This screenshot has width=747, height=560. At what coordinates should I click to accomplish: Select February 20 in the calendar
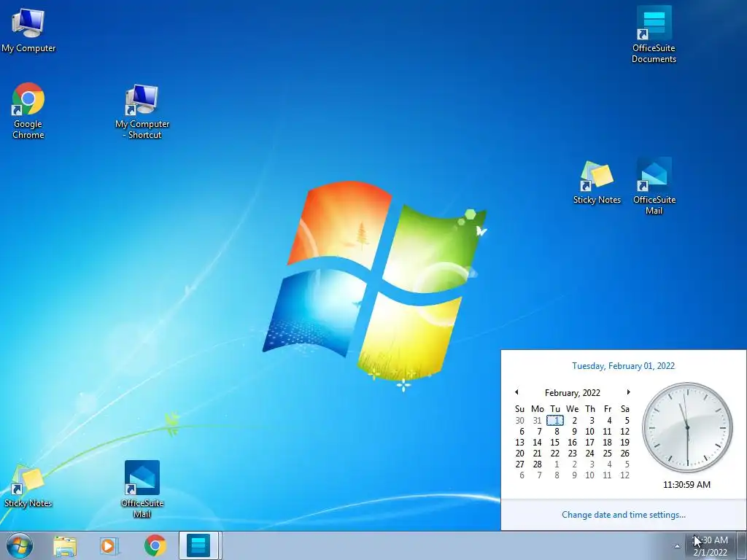[x=519, y=454]
